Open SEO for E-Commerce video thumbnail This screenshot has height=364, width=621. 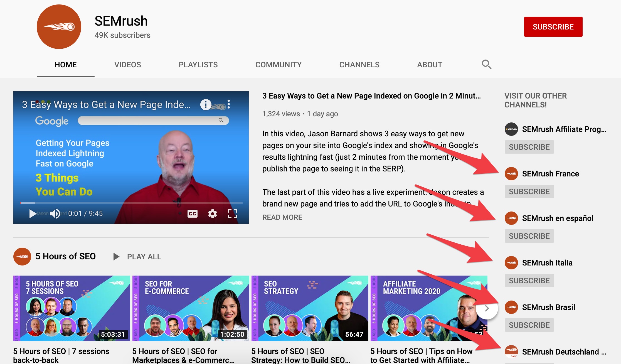coord(191,308)
